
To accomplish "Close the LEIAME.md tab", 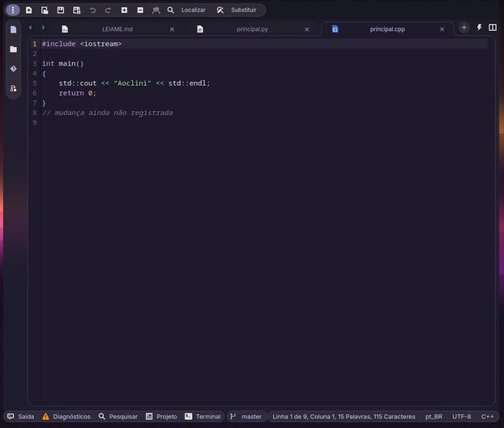I will pos(172,29).
